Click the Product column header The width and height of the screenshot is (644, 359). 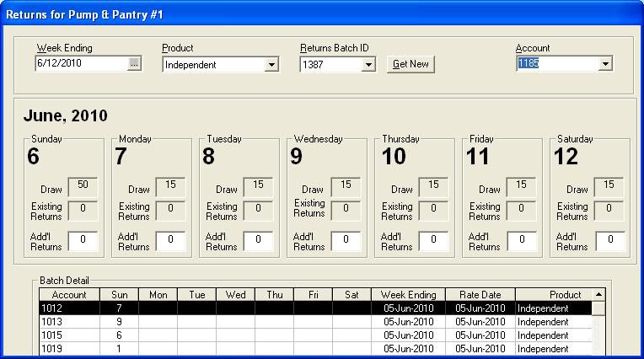[554, 295]
